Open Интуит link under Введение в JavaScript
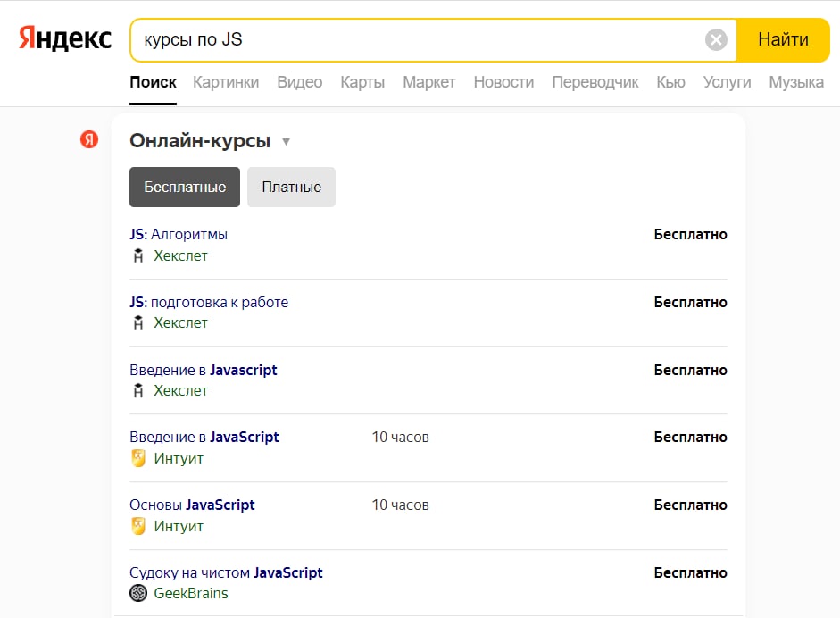This screenshot has width=840, height=618. click(179, 458)
